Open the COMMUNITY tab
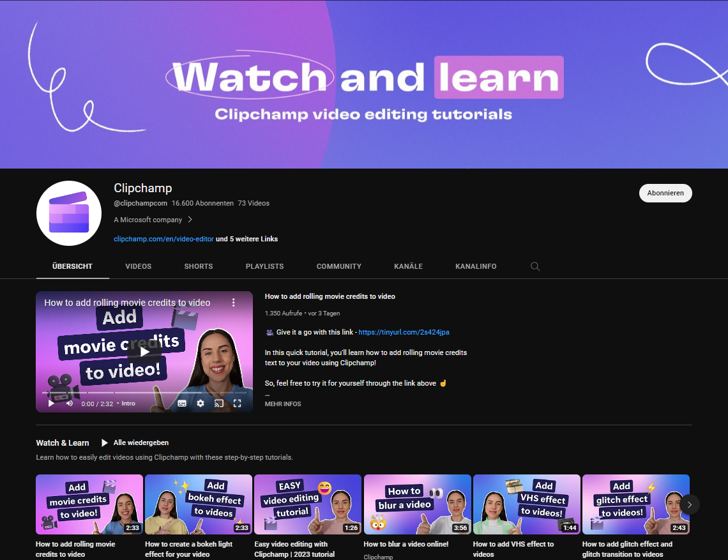 [x=339, y=266]
